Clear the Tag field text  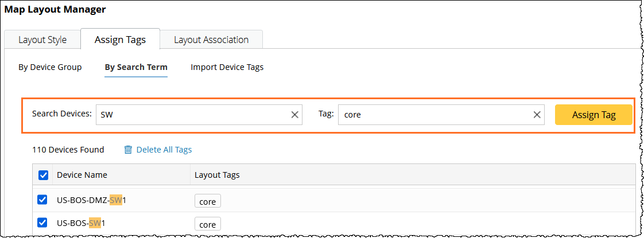(x=537, y=115)
